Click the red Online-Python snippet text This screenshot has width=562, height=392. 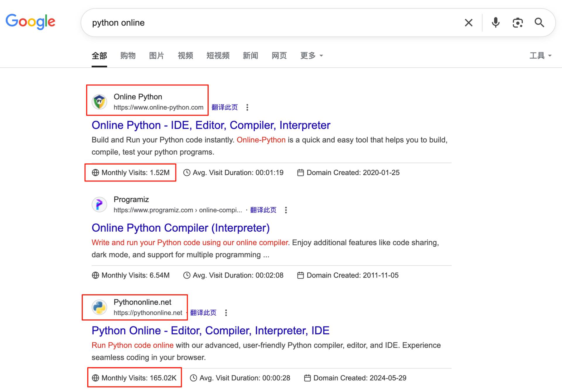261,140
